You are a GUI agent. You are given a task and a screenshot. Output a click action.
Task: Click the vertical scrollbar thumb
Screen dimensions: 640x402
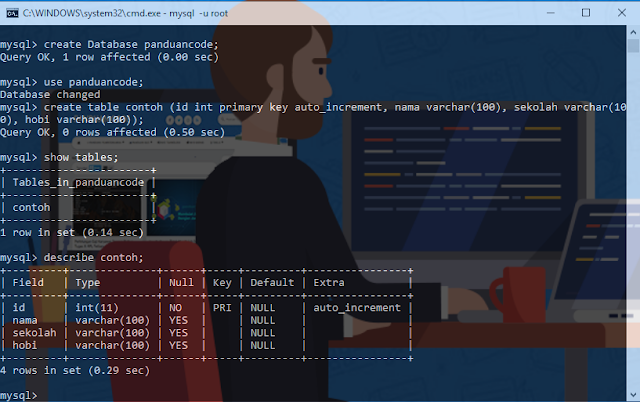click(633, 45)
